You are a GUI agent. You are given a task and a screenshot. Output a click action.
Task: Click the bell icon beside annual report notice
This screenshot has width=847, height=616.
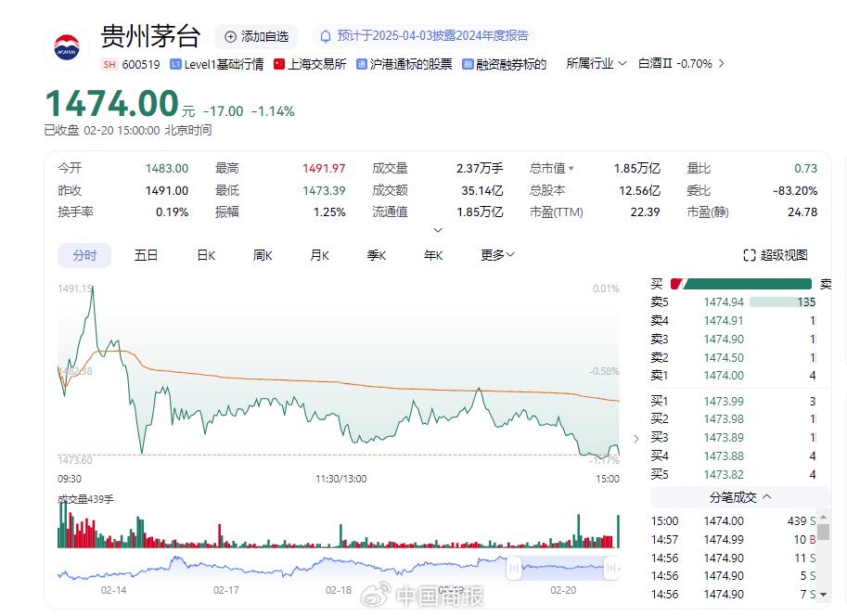(x=326, y=36)
